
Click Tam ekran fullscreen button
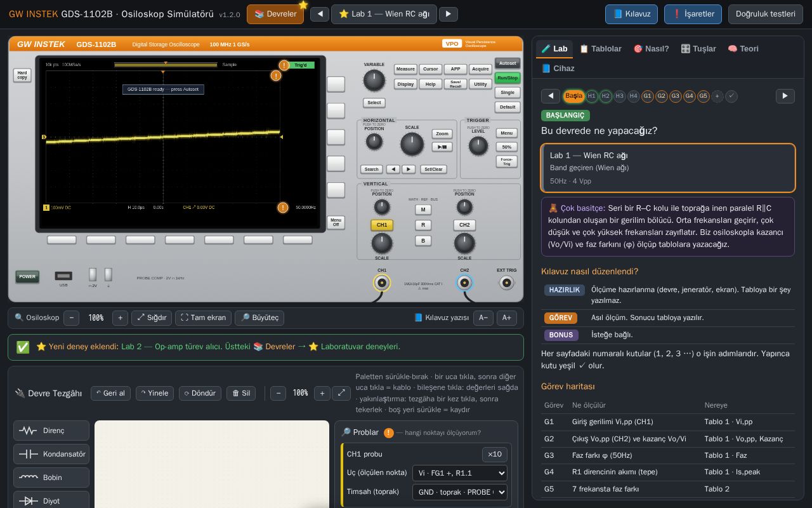(203, 317)
